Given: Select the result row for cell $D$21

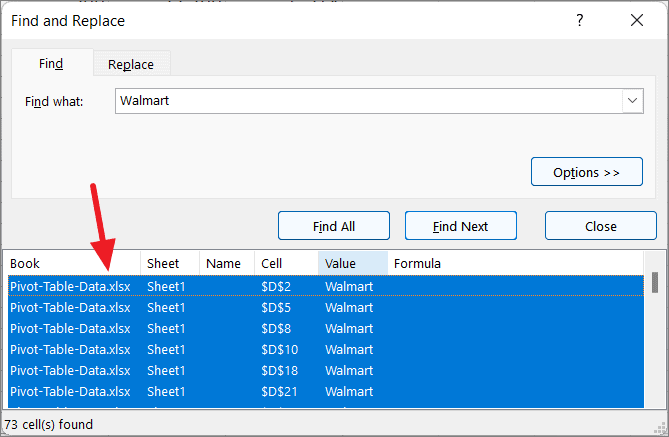Looking at the screenshot, I should tap(326, 391).
